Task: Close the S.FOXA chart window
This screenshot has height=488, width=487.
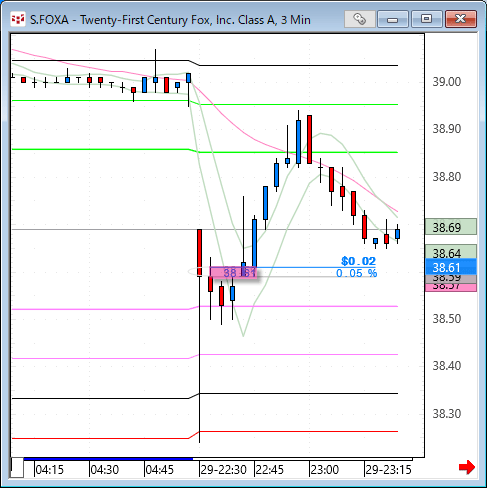Action: 461,19
